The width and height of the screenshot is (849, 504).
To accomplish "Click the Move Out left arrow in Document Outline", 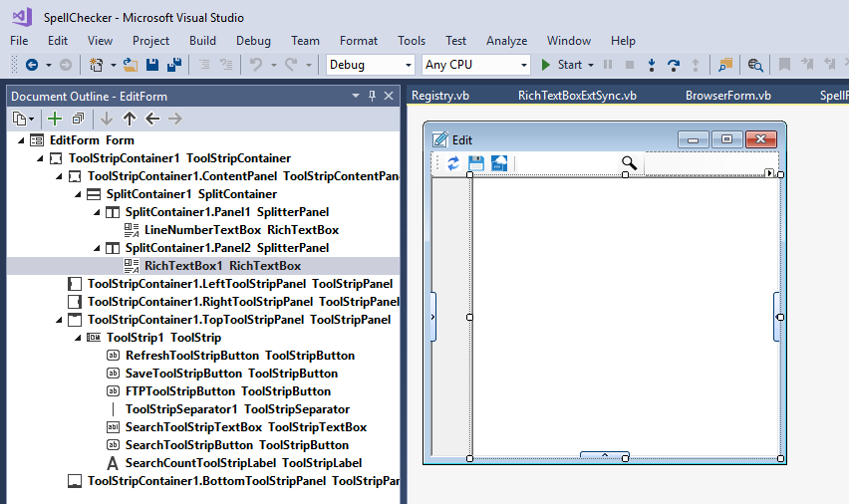I will click(x=152, y=119).
